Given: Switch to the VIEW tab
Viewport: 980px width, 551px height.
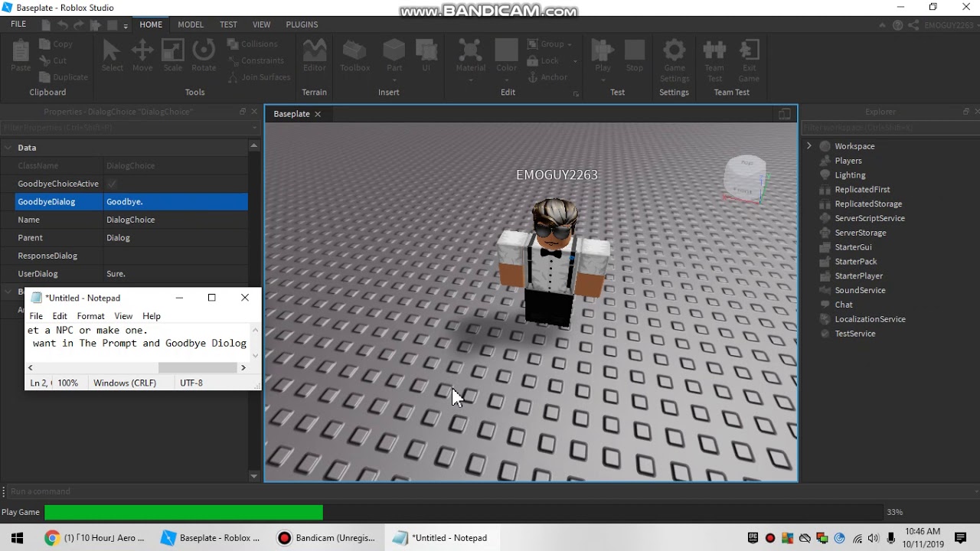Looking at the screenshot, I should pos(262,24).
